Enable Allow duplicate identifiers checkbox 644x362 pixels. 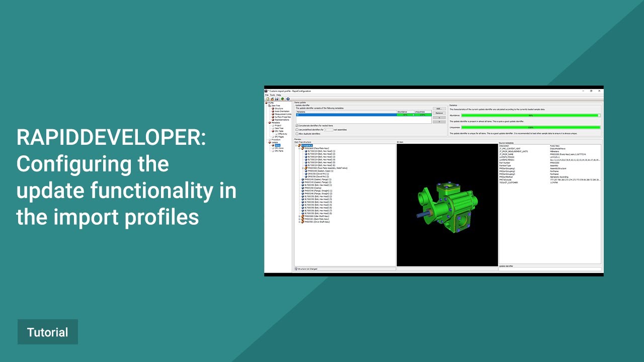pos(297,134)
